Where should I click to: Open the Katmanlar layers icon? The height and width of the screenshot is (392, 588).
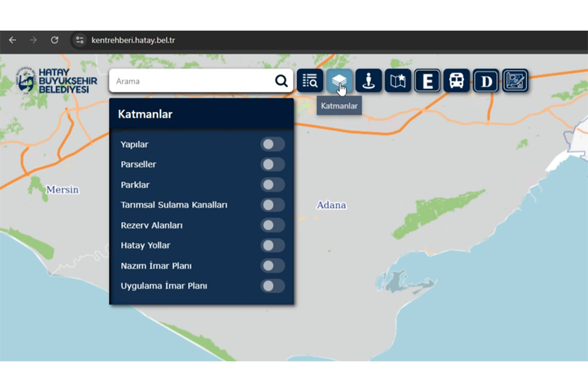[339, 81]
